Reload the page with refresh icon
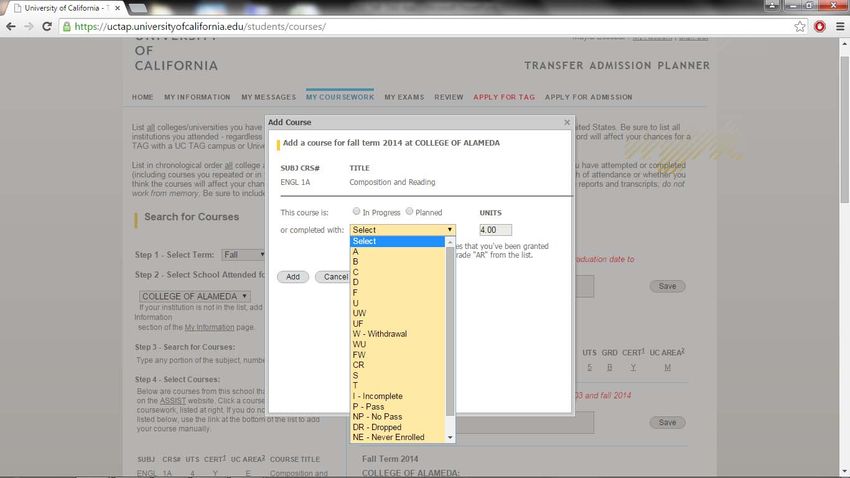 coord(47,27)
